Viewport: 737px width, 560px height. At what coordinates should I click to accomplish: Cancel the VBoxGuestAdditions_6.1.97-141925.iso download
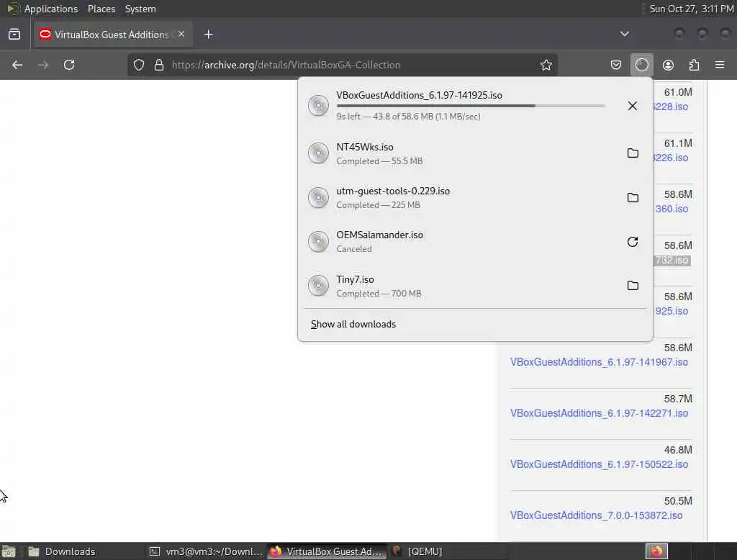tap(633, 106)
